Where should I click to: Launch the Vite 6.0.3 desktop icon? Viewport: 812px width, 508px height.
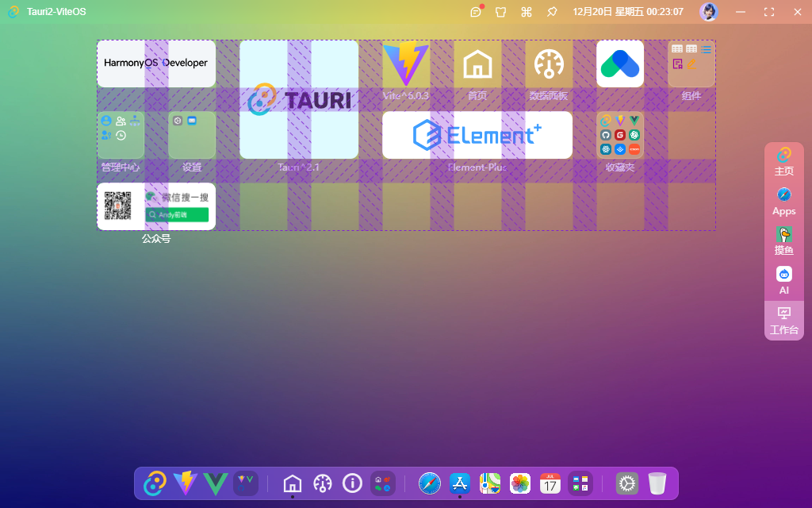coord(405,63)
